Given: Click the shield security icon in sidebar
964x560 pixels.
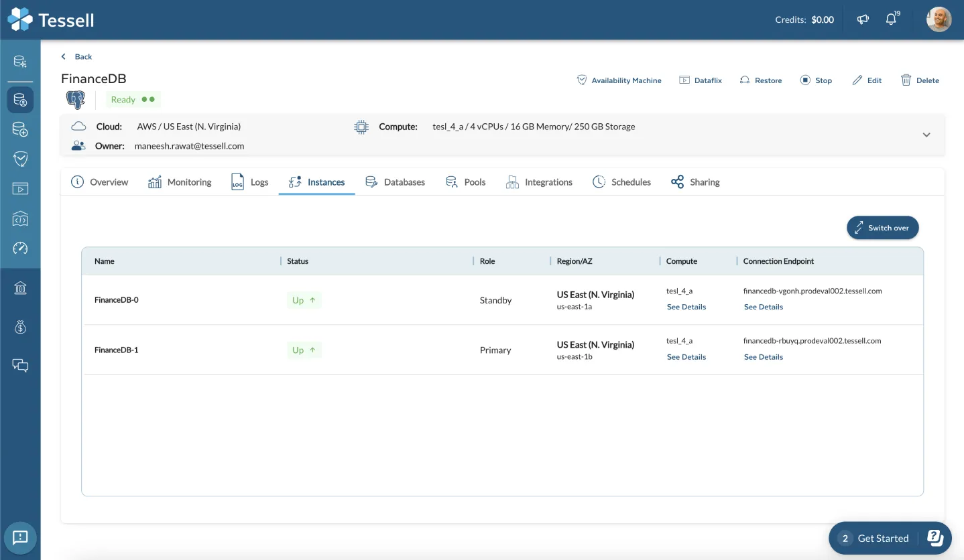Looking at the screenshot, I should [20, 159].
